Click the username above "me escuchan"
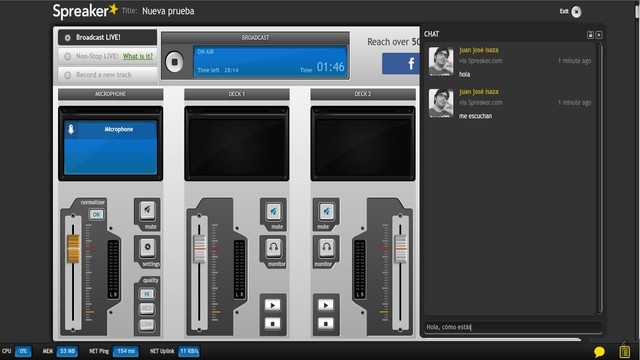 pos(479,92)
